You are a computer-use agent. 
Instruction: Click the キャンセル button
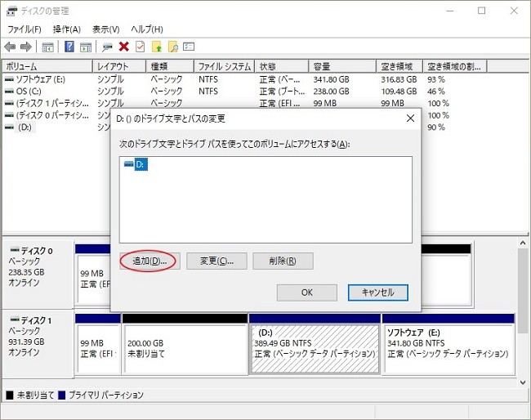(x=378, y=293)
